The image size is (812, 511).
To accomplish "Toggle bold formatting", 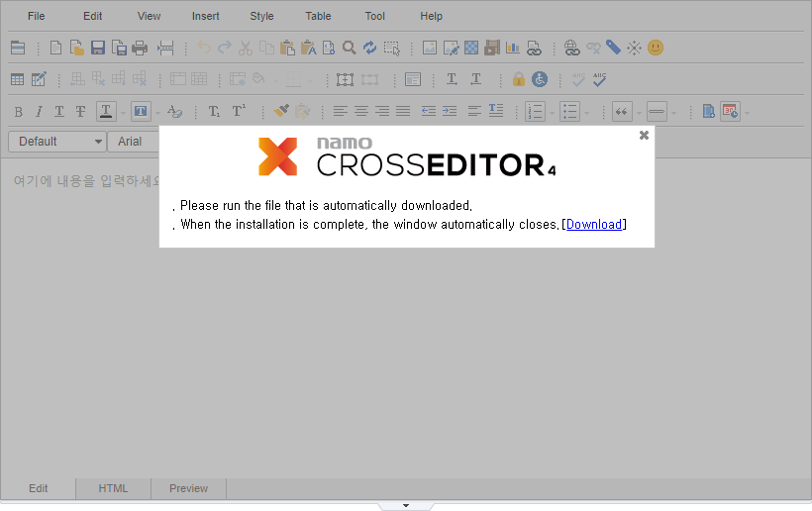I will tap(18, 111).
